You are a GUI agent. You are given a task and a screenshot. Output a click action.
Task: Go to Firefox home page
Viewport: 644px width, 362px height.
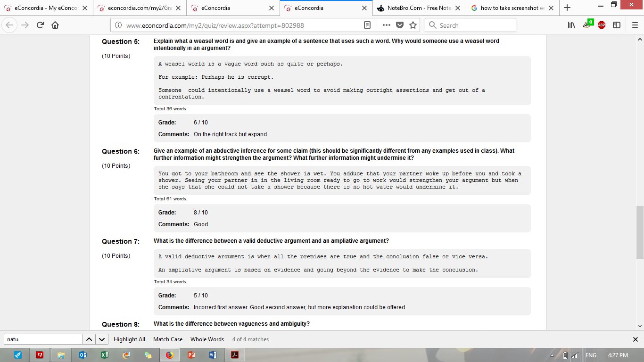pos(55,25)
